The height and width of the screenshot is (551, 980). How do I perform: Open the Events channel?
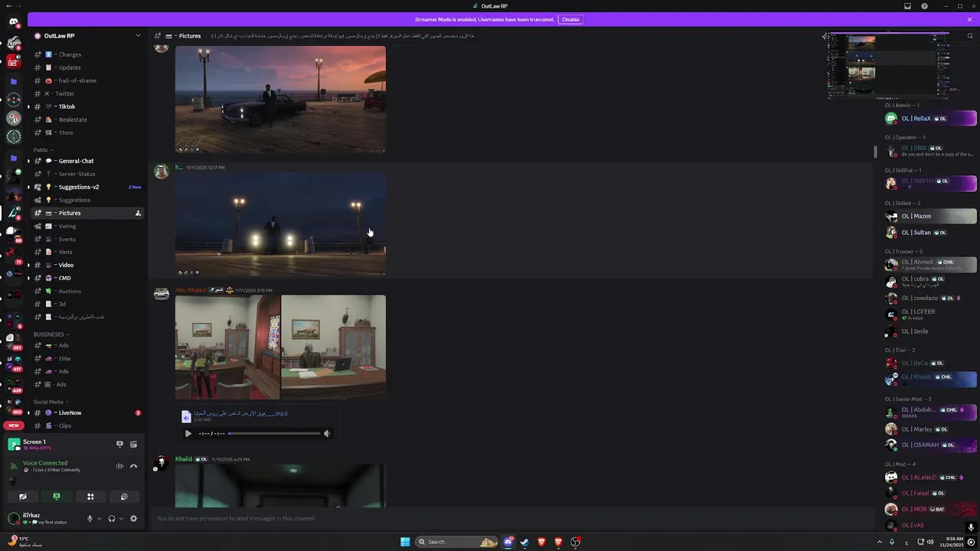(87, 239)
